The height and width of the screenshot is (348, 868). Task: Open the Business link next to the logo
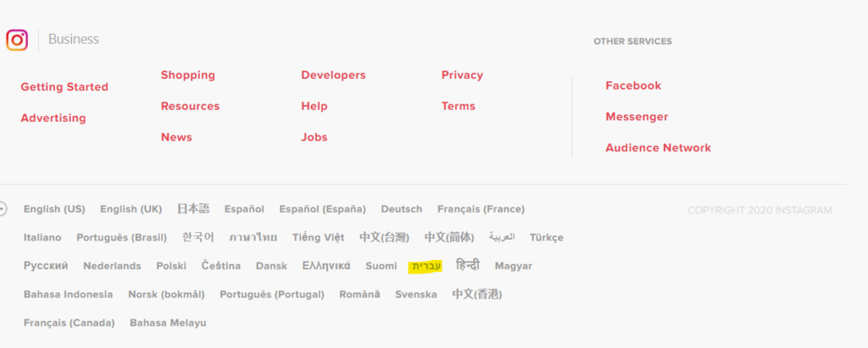click(74, 39)
